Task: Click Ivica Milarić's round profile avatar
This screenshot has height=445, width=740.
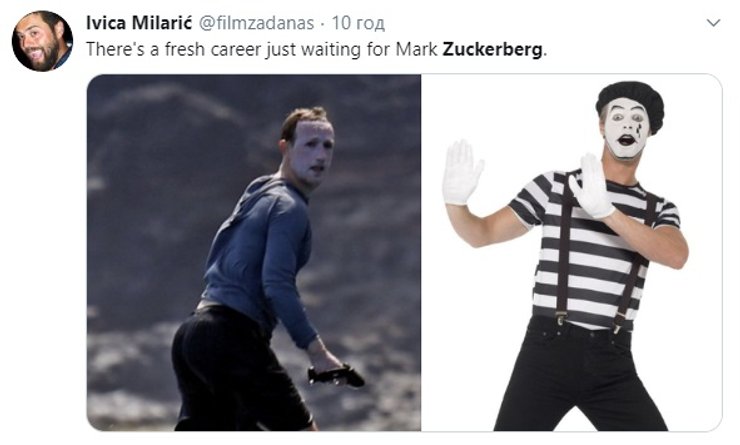Action: click(42, 41)
